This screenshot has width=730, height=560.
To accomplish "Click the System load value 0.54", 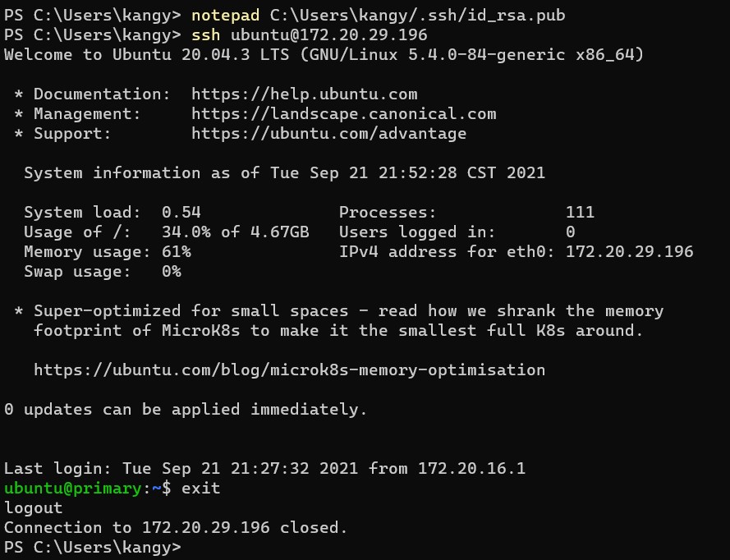I will coord(181,213).
